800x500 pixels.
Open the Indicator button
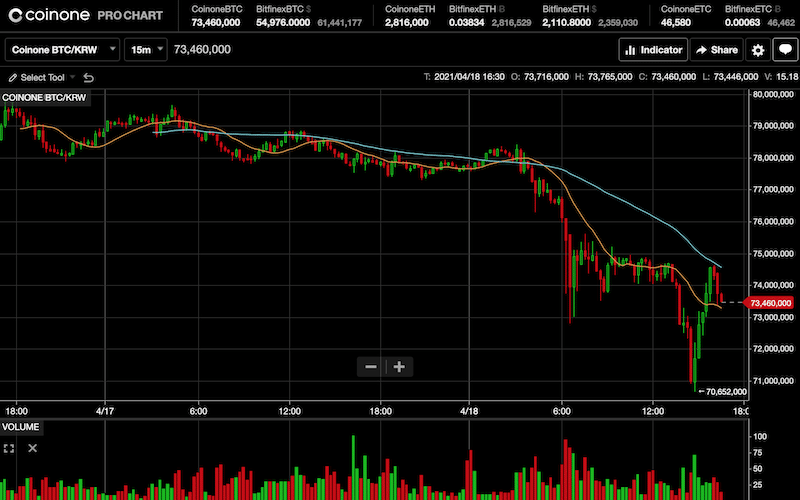[653, 50]
